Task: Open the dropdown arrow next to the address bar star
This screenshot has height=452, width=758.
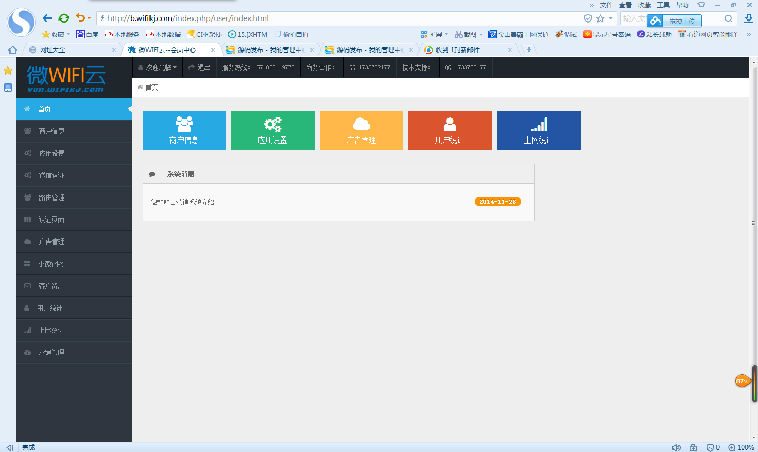Action: [x=611, y=18]
